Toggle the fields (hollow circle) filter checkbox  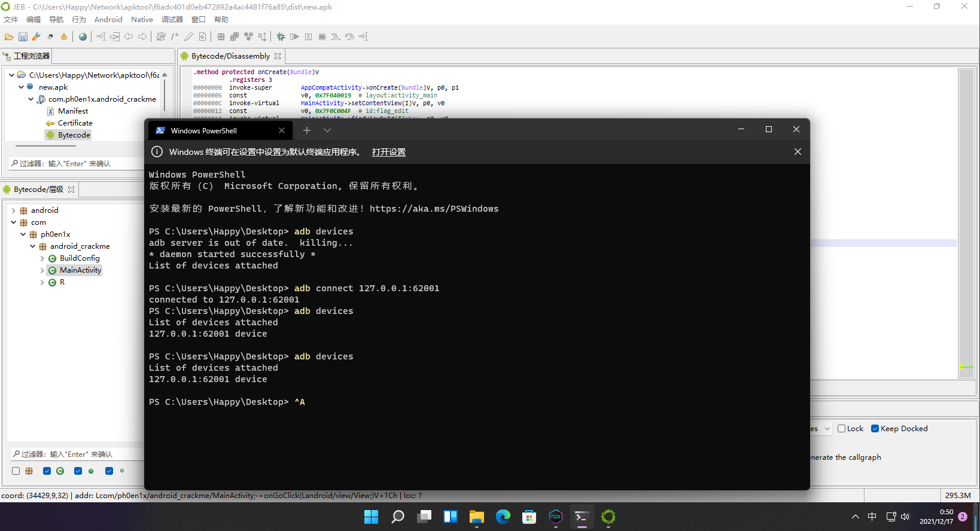109,471
